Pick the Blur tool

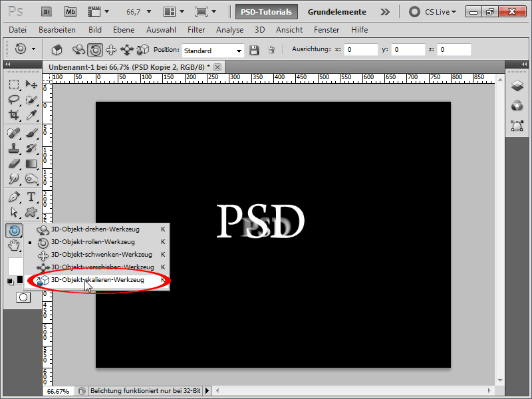(14, 179)
